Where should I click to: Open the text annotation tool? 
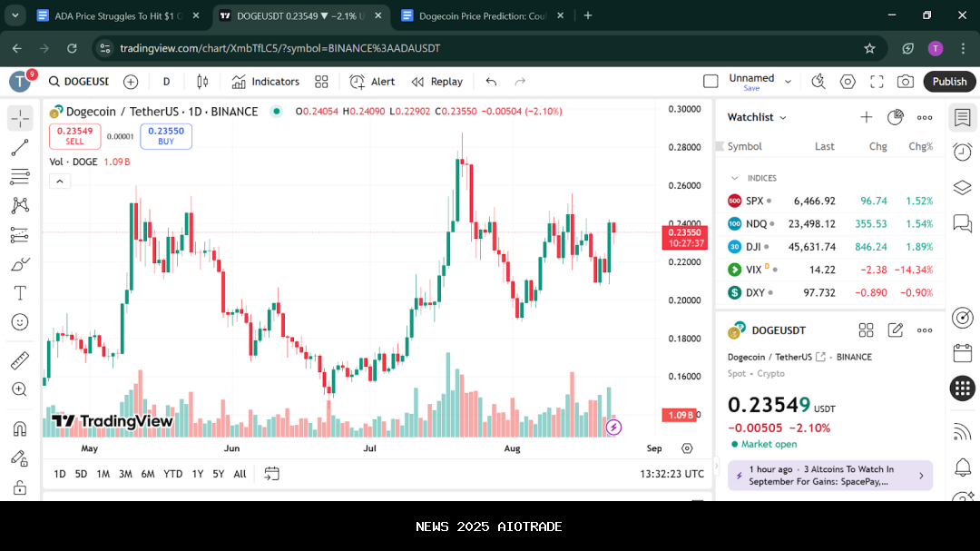coord(20,293)
